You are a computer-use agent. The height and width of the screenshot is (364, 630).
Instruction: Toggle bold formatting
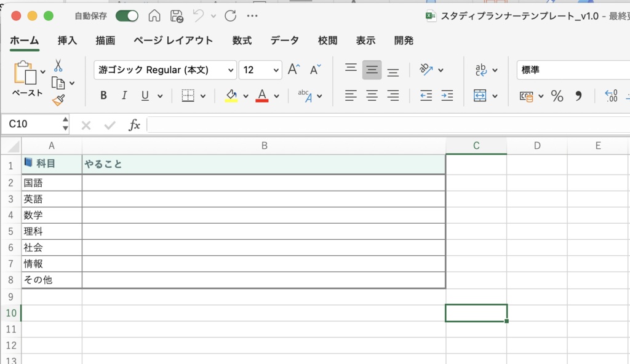click(x=103, y=95)
